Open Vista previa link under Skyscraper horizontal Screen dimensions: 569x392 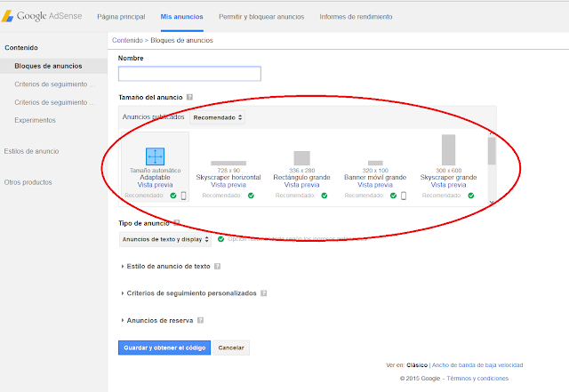point(228,185)
